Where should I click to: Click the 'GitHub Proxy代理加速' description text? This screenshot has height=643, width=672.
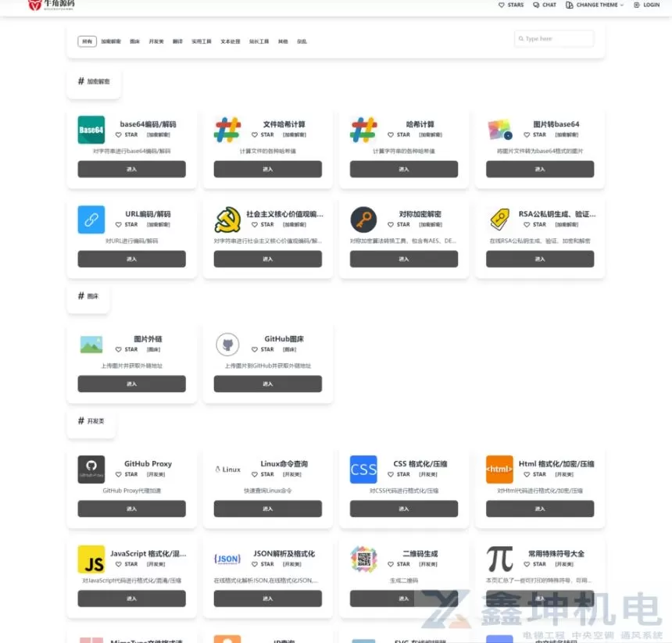click(x=131, y=491)
